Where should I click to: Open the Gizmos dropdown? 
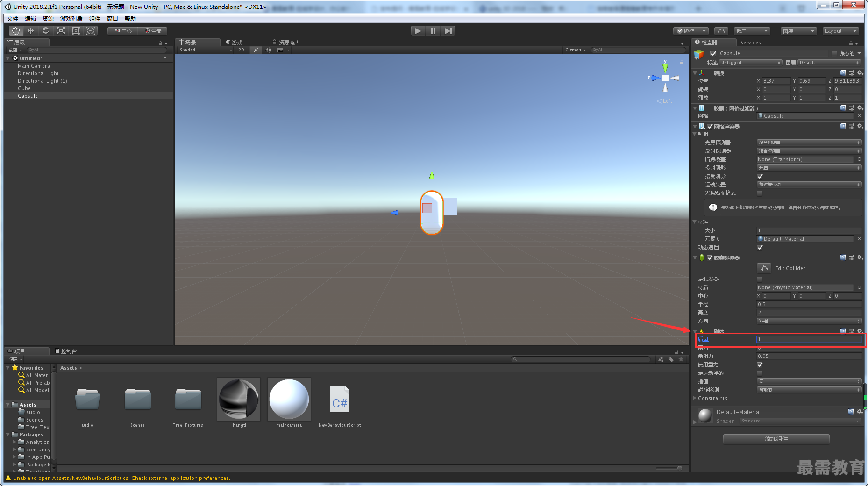(575, 50)
